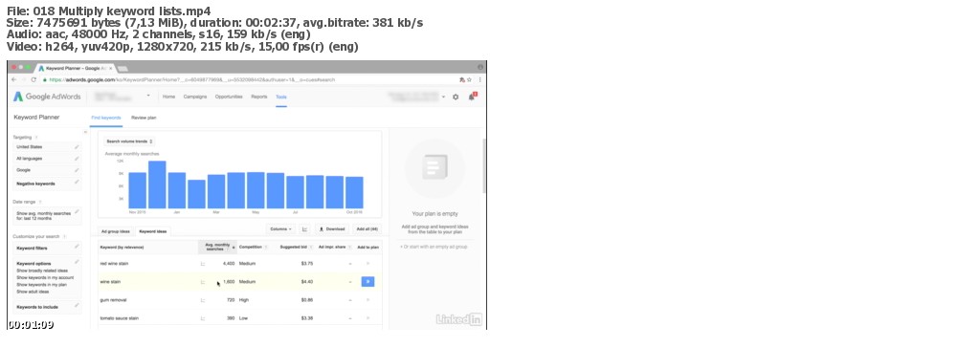Click the red wine stain keyword
Viewport: 980px width, 347px height.
click(114, 264)
